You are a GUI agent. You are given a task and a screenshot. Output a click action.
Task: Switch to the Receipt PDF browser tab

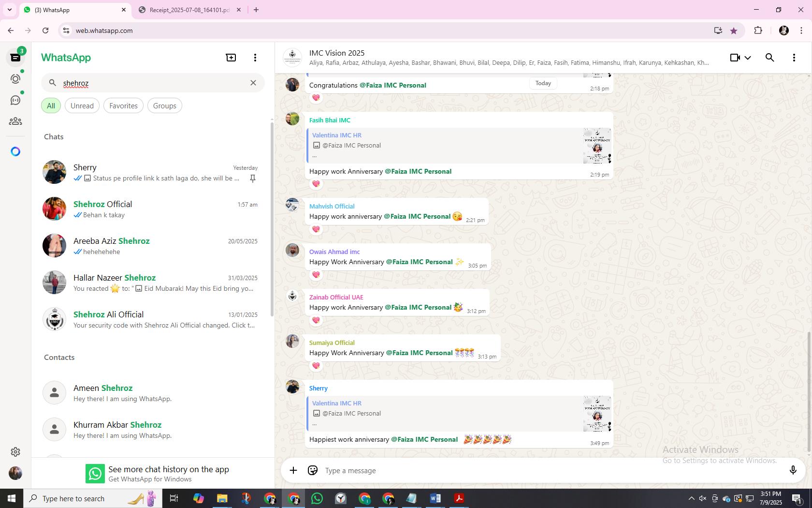coord(188,10)
